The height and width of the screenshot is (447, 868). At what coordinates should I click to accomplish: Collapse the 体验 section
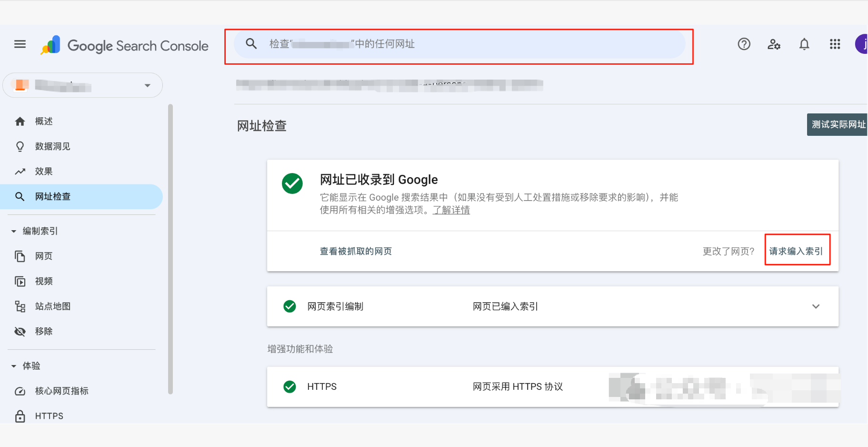tap(13, 366)
